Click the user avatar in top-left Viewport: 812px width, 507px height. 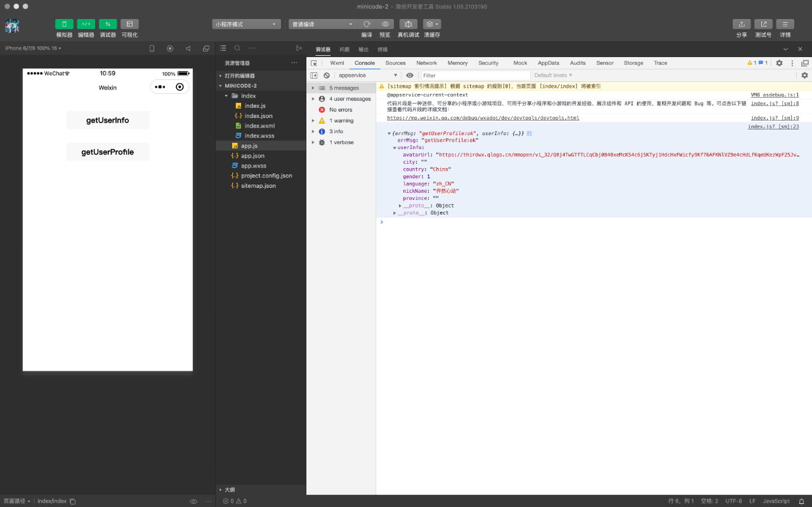coord(12,26)
